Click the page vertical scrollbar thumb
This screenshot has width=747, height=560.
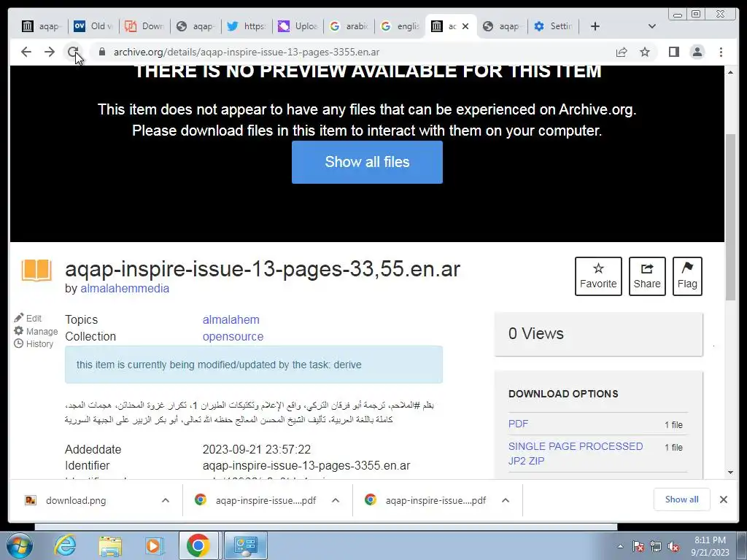[730, 217]
